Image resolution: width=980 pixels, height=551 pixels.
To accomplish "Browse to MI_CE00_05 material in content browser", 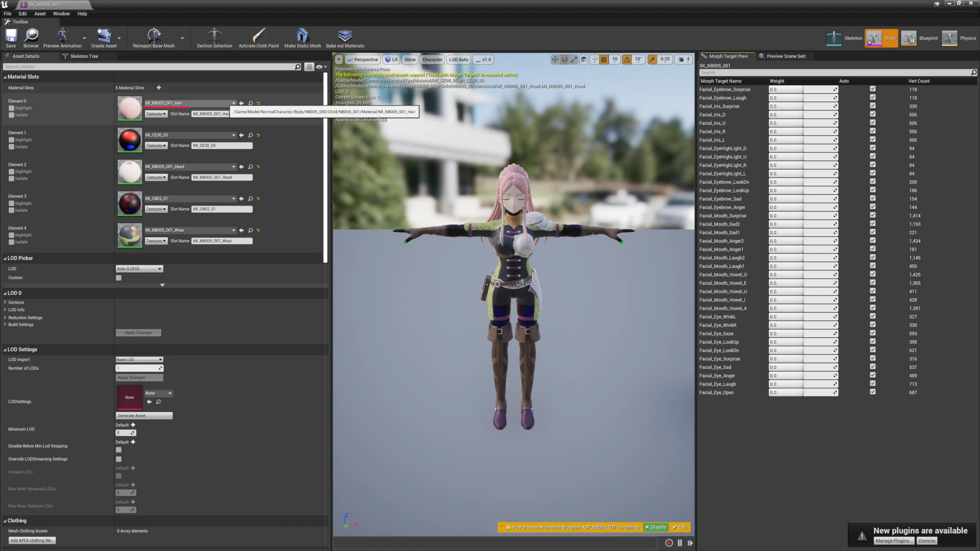I will [250, 135].
